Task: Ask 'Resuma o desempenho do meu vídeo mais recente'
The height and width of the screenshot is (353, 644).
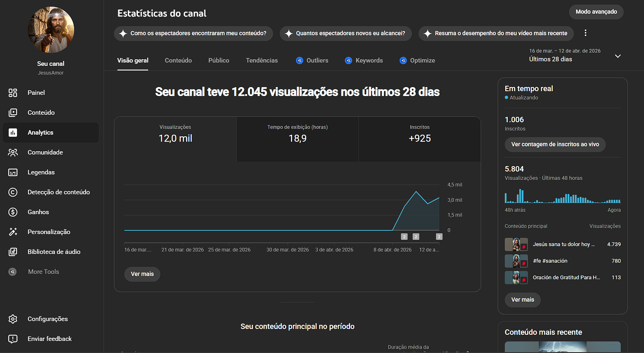Action: [x=496, y=34]
